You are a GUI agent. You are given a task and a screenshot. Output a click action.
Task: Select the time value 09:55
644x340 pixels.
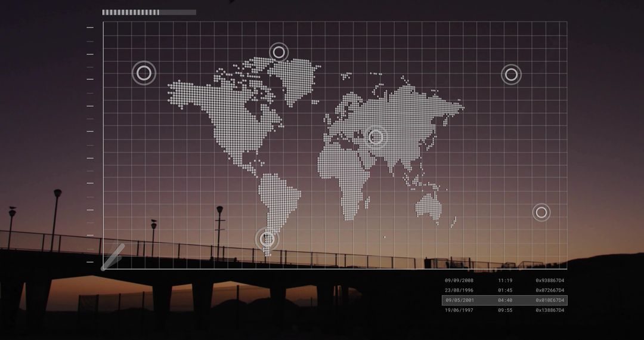pyautogui.click(x=505, y=310)
